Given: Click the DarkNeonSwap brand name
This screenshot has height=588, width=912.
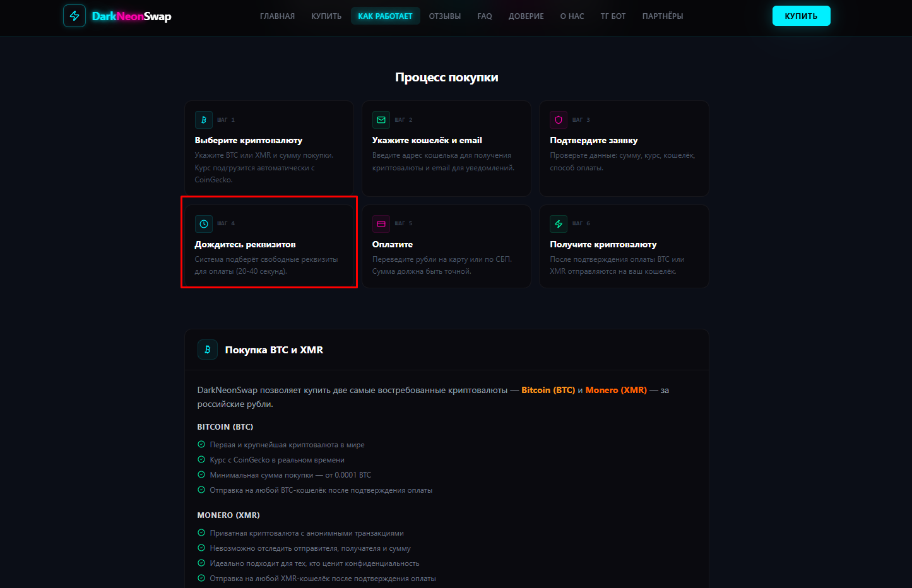Looking at the screenshot, I should click(132, 16).
